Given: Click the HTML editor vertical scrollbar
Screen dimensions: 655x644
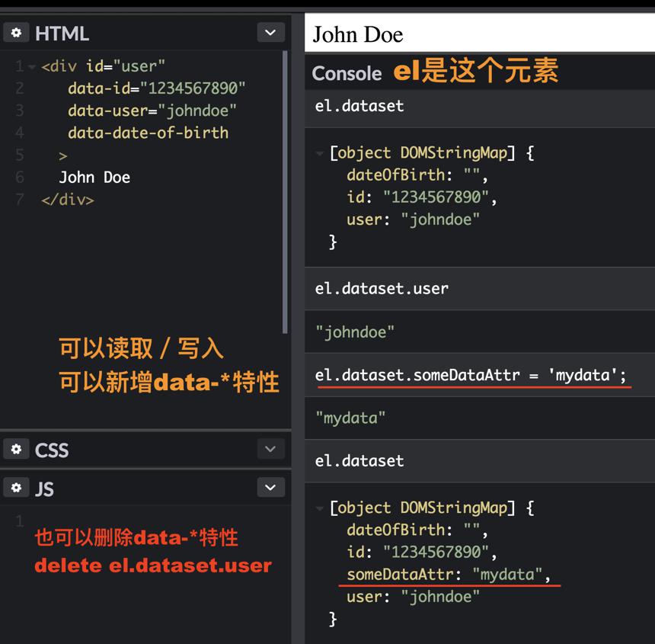Looking at the screenshot, I should point(285,192).
